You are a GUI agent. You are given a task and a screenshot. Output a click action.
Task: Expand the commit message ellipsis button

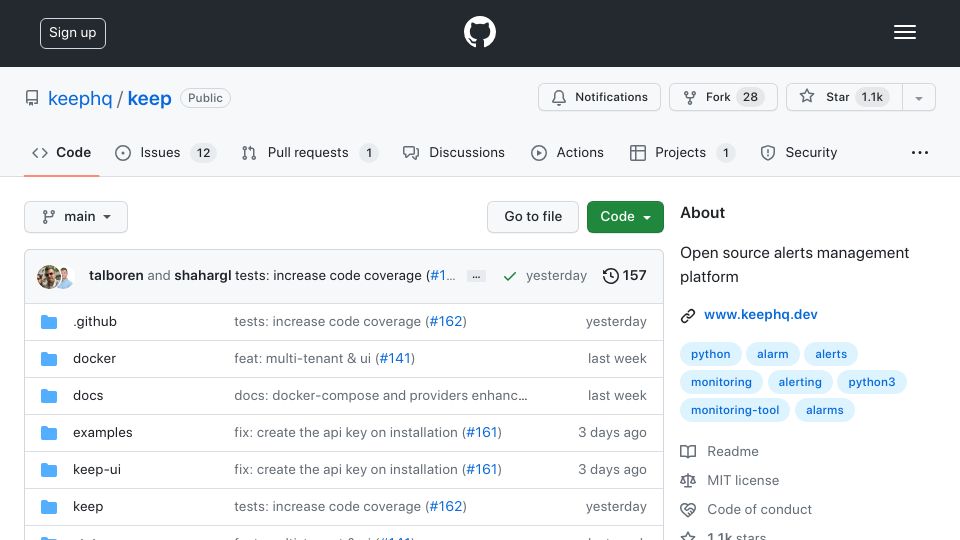tap(476, 276)
